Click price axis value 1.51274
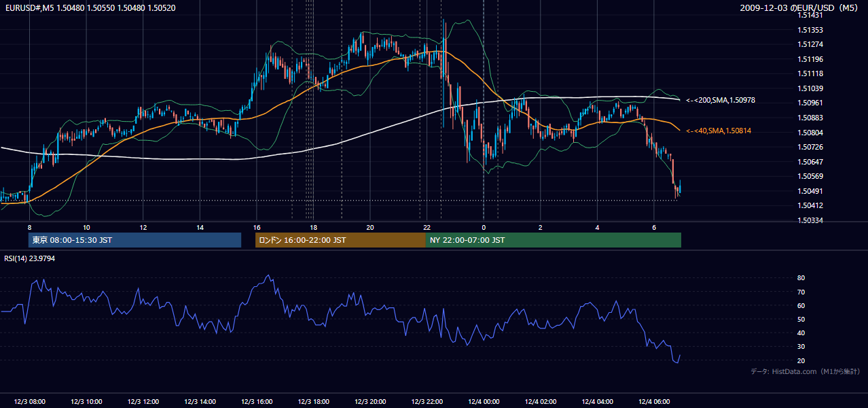This screenshot has height=408, width=868. coord(810,45)
